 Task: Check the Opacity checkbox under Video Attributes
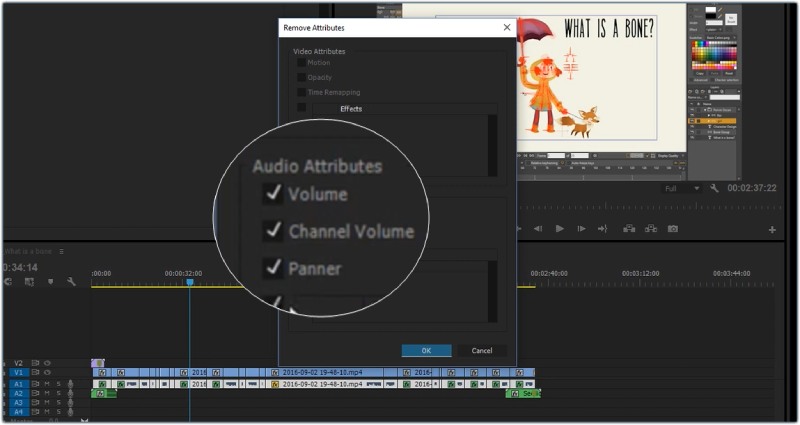pos(302,78)
